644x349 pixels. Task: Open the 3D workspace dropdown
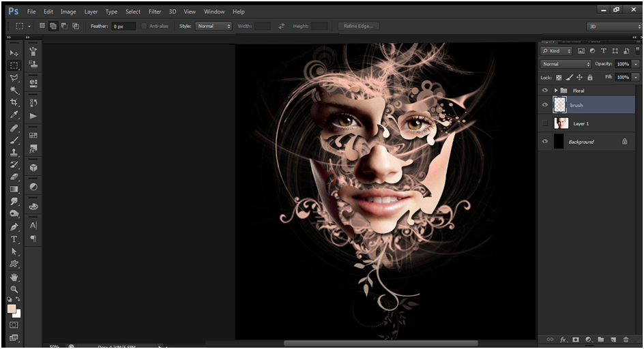pyautogui.click(x=615, y=27)
